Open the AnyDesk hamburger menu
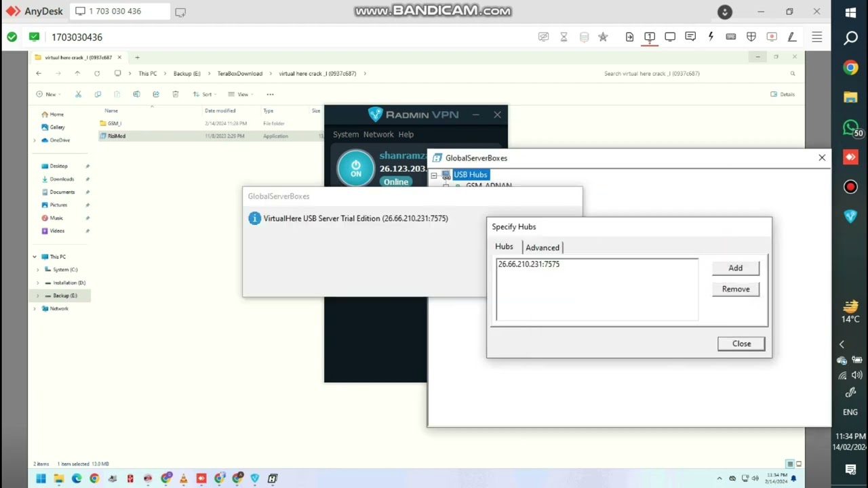 point(817,37)
